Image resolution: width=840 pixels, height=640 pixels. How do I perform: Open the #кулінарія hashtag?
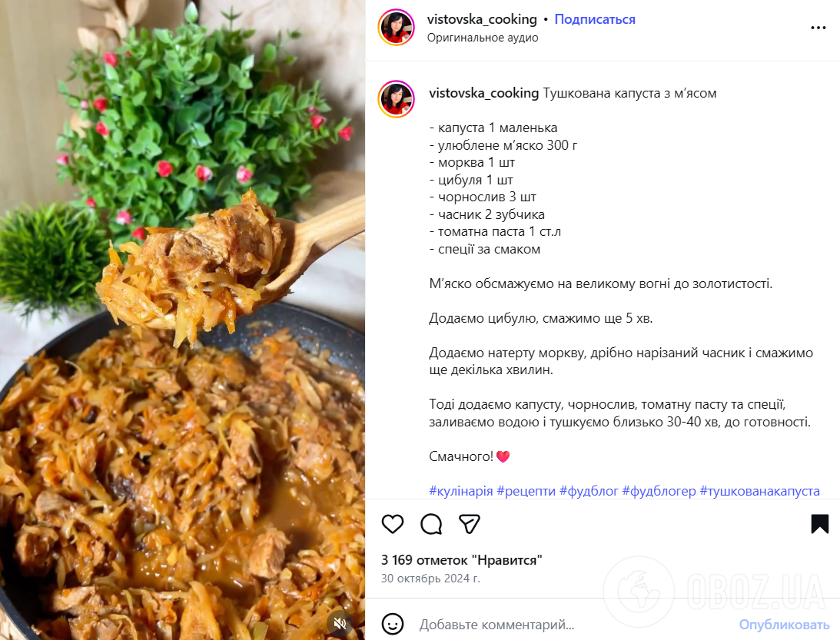(460, 491)
